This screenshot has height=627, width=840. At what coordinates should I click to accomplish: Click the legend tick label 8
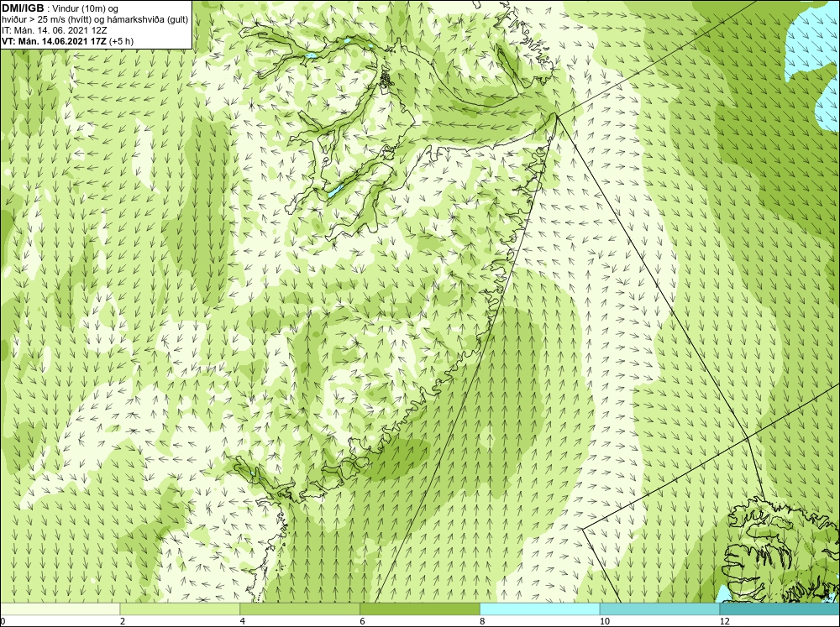pos(483,621)
